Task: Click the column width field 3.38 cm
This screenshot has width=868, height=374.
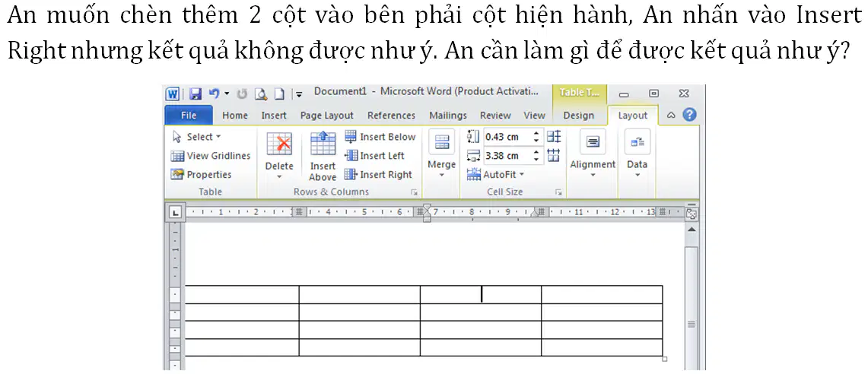Action: tap(507, 156)
